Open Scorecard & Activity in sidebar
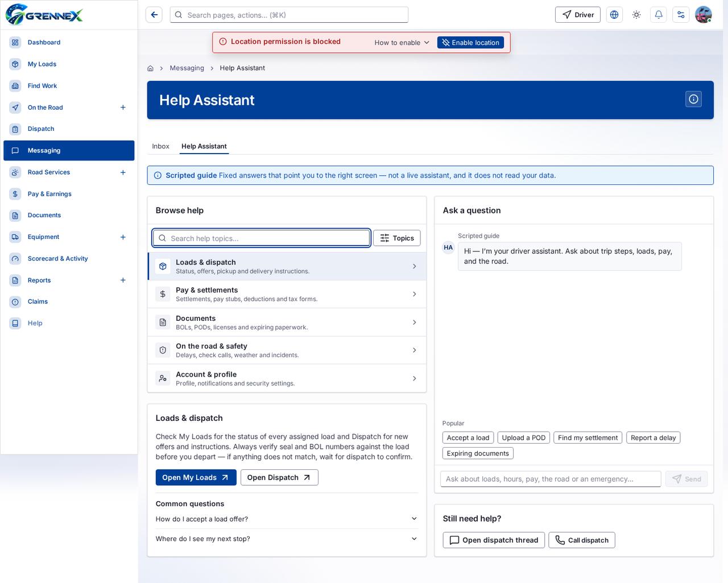 (x=69, y=258)
